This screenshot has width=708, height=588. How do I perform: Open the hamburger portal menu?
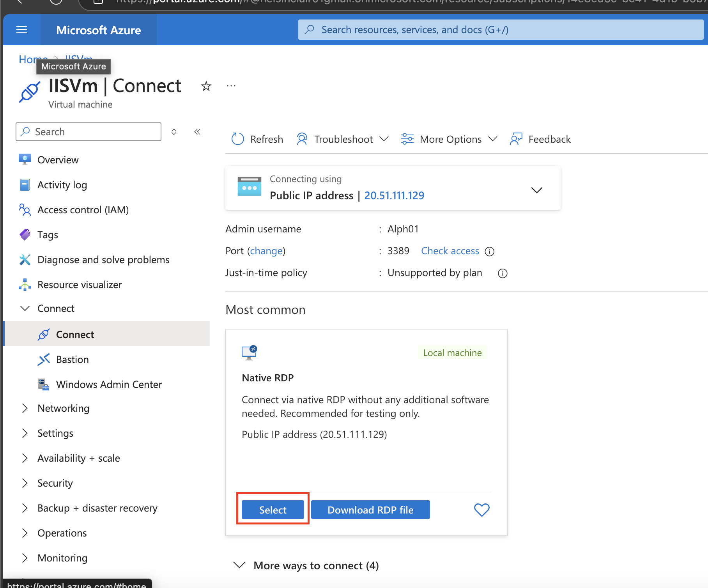point(22,30)
